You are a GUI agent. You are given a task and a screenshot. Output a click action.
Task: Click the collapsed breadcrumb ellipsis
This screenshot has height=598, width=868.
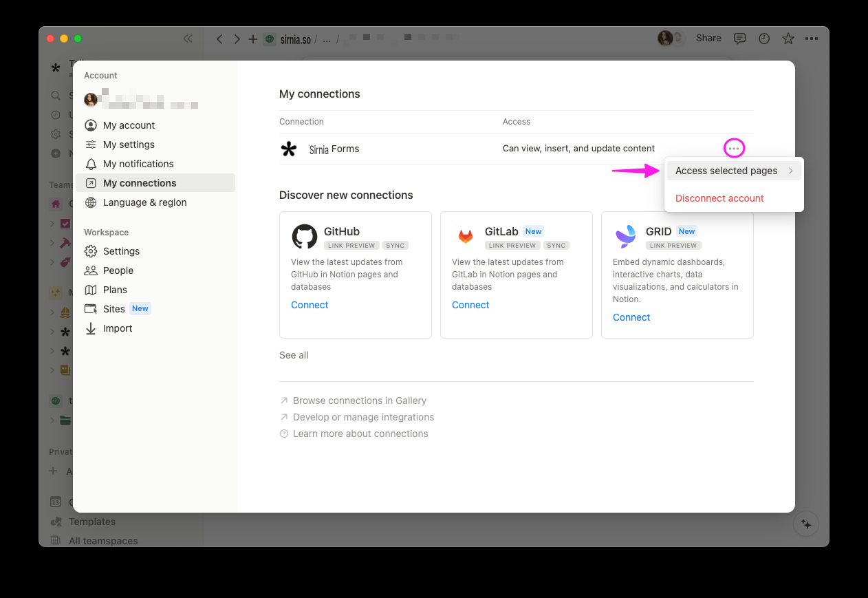[327, 39]
